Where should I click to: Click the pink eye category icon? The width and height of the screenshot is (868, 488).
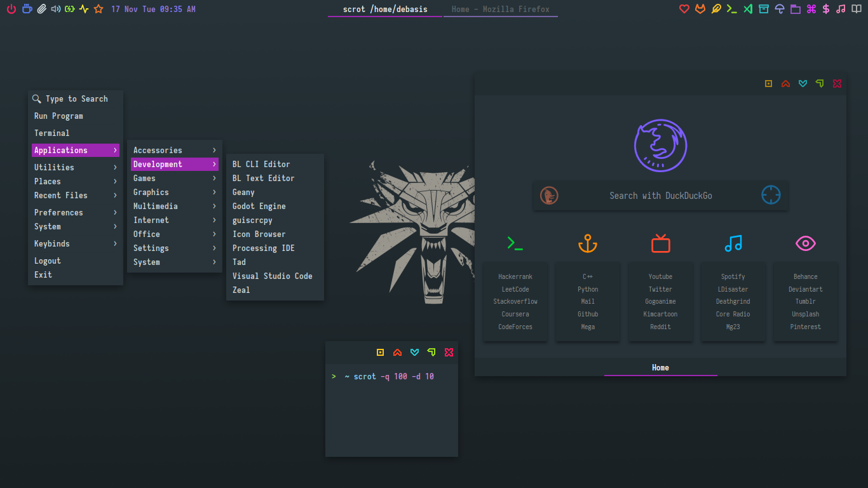pos(806,243)
